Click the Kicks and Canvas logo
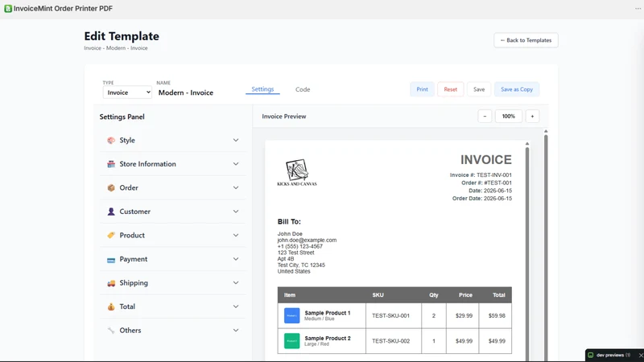The width and height of the screenshot is (644, 362). (297, 172)
